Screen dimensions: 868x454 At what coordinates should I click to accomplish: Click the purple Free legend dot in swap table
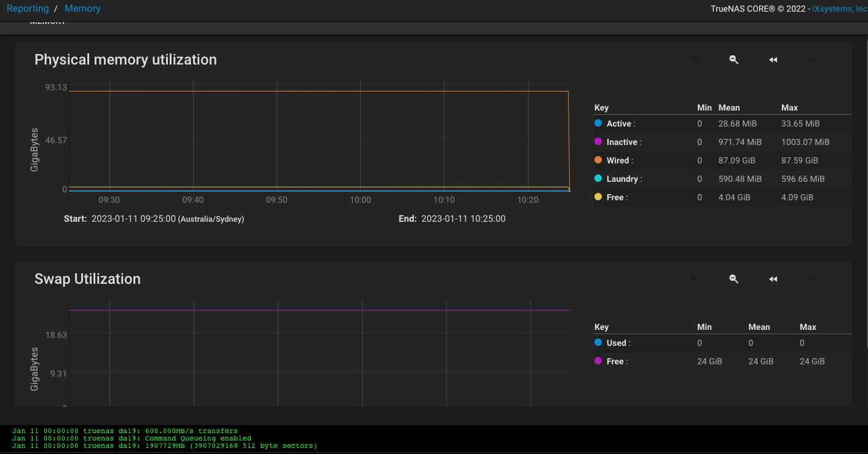[x=598, y=361]
